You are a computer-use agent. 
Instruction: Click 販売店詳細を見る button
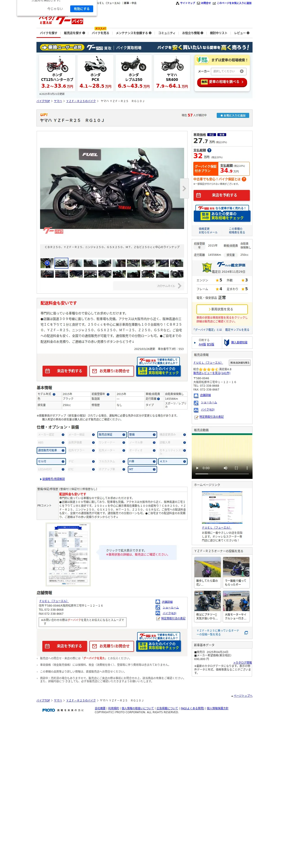(x=239, y=363)
